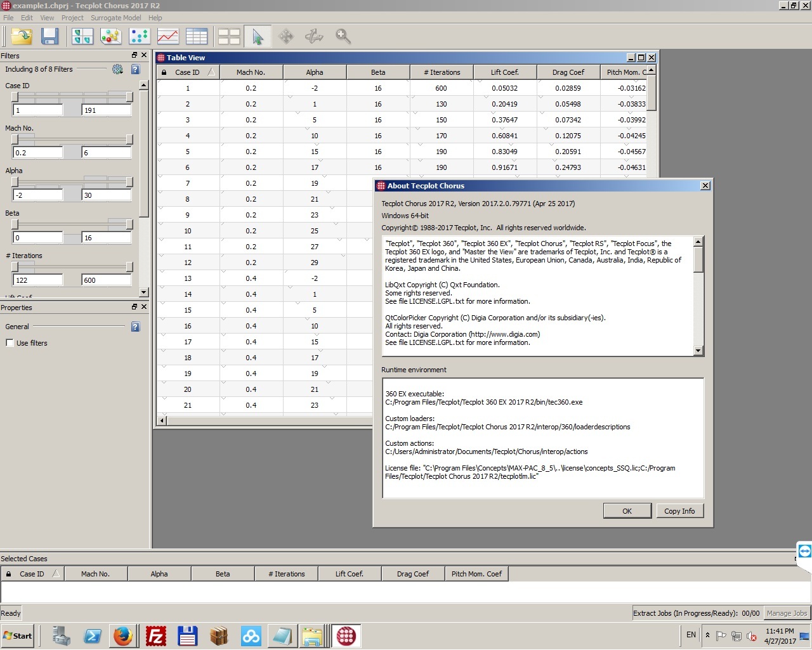The image size is (812, 650).
Task: Sort table by Lift Coef. column header
Action: point(505,72)
